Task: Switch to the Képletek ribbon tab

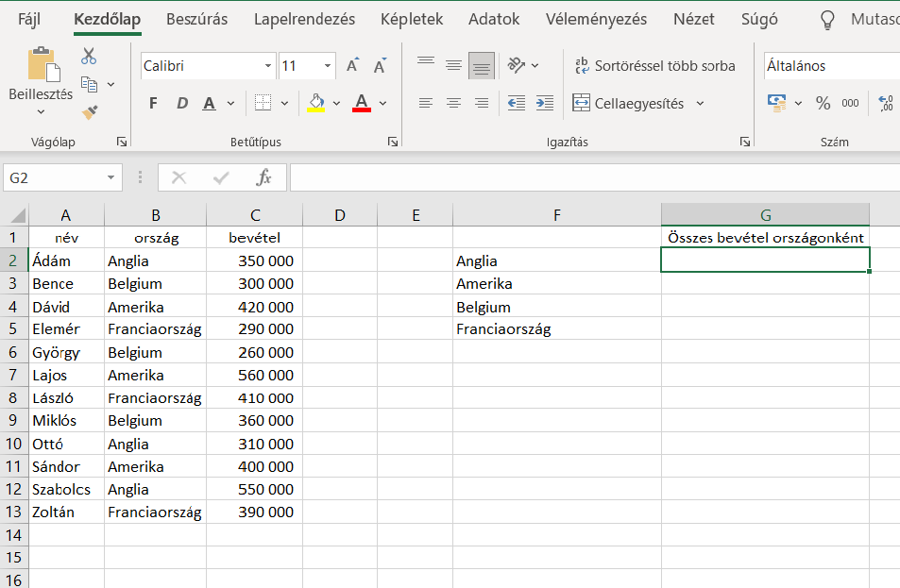Action: pos(412,19)
